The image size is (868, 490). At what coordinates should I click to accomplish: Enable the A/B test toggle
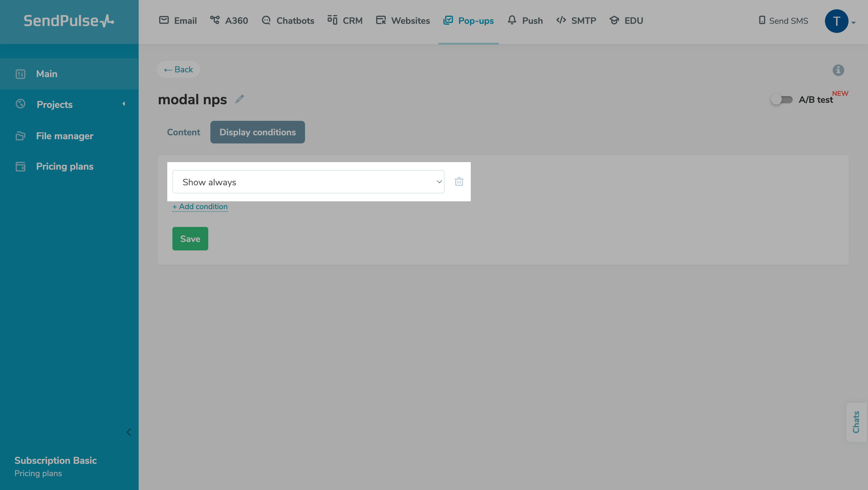781,100
